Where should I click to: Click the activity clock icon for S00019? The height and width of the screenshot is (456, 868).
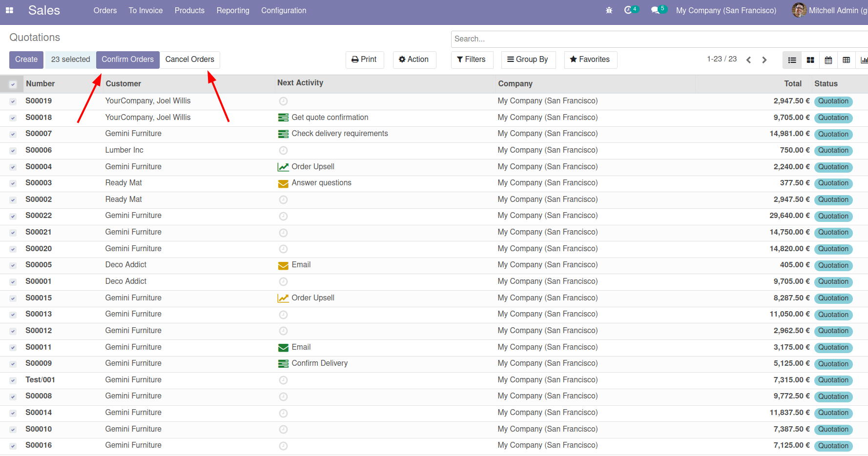click(x=283, y=101)
